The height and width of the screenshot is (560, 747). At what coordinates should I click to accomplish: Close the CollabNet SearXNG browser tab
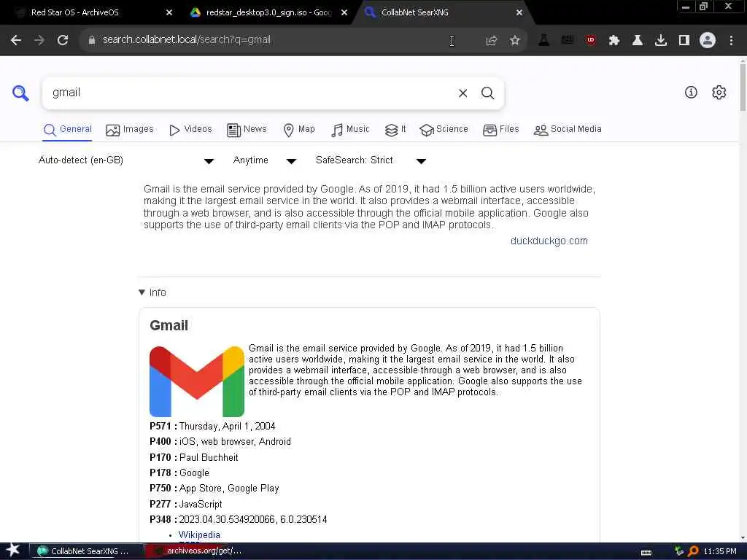coord(519,12)
